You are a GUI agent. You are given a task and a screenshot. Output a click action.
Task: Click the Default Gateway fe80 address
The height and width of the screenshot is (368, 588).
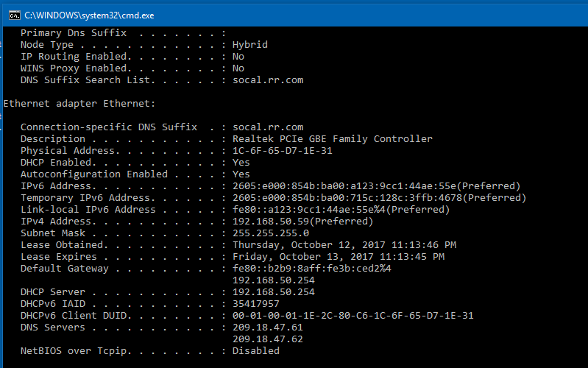point(311,269)
